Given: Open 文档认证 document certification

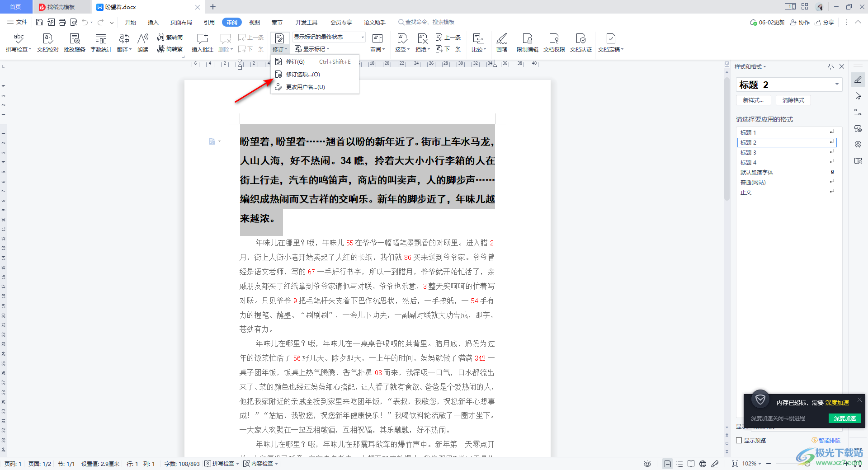Looking at the screenshot, I should click(581, 43).
